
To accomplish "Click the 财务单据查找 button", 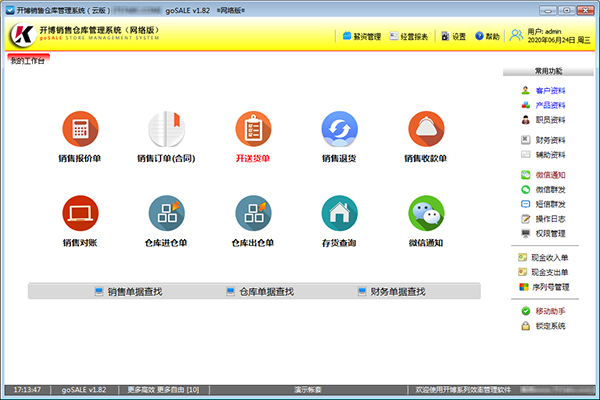I will tap(392, 292).
